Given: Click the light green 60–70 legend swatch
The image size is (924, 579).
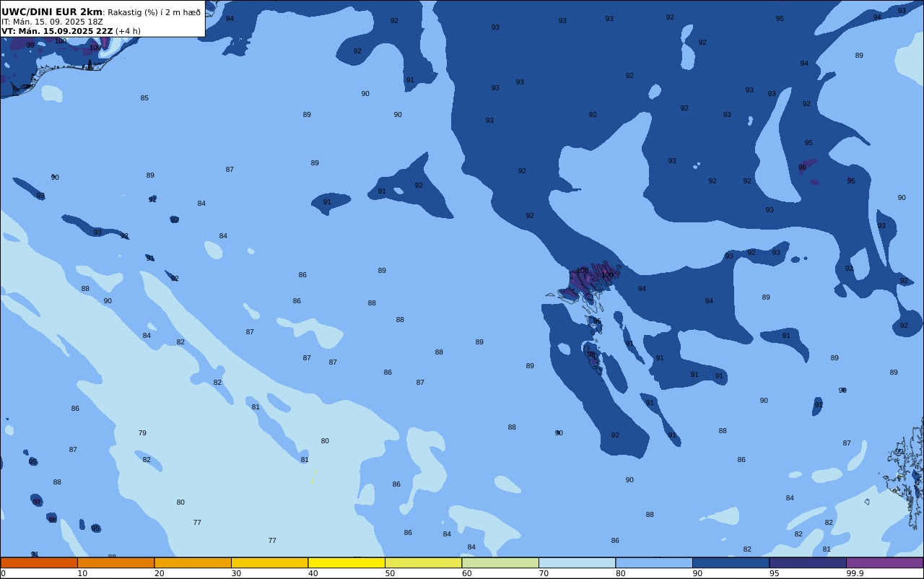Looking at the screenshot, I should pos(500,562).
